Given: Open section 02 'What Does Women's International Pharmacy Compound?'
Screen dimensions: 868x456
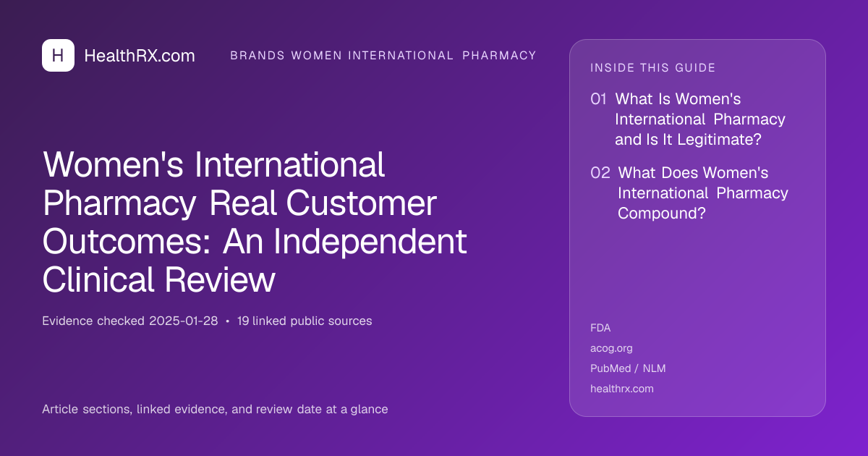Looking at the screenshot, I should coord(689,193).
